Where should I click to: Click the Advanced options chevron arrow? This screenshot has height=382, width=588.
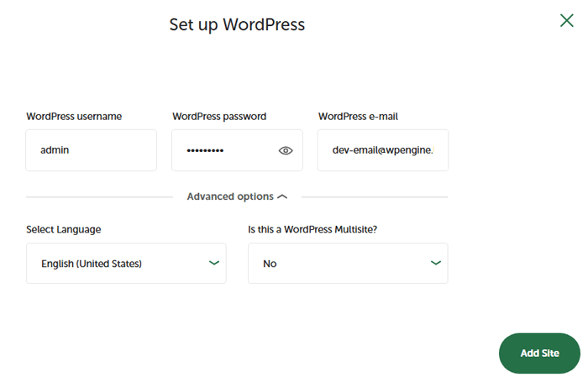(x=282, y=197)
